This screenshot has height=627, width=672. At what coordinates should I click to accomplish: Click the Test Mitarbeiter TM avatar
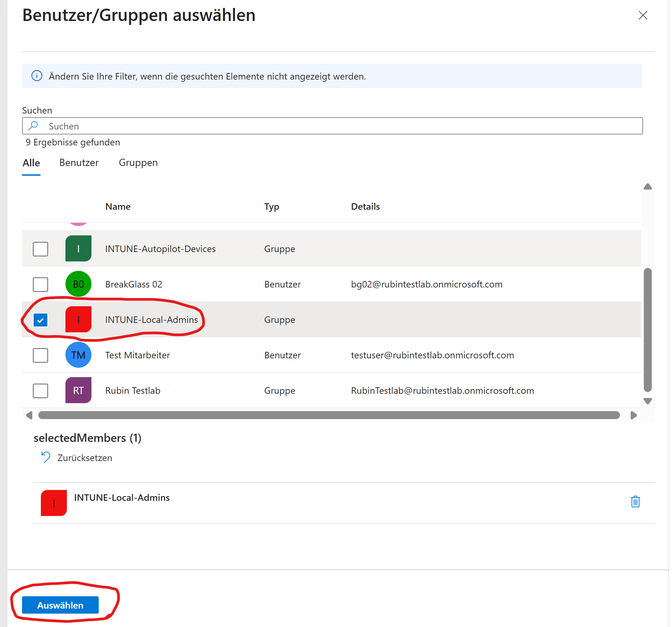click(78, 355)
